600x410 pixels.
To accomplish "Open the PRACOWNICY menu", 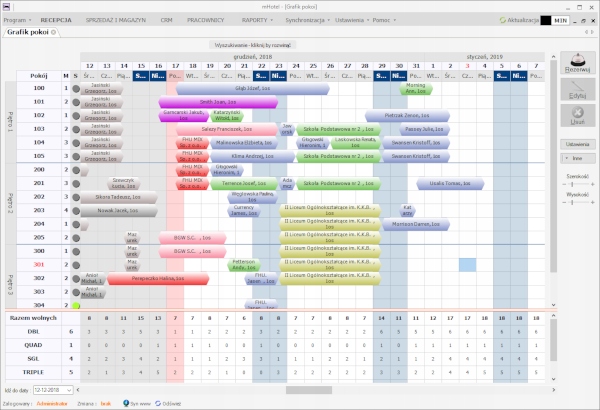I will [205, 20].
